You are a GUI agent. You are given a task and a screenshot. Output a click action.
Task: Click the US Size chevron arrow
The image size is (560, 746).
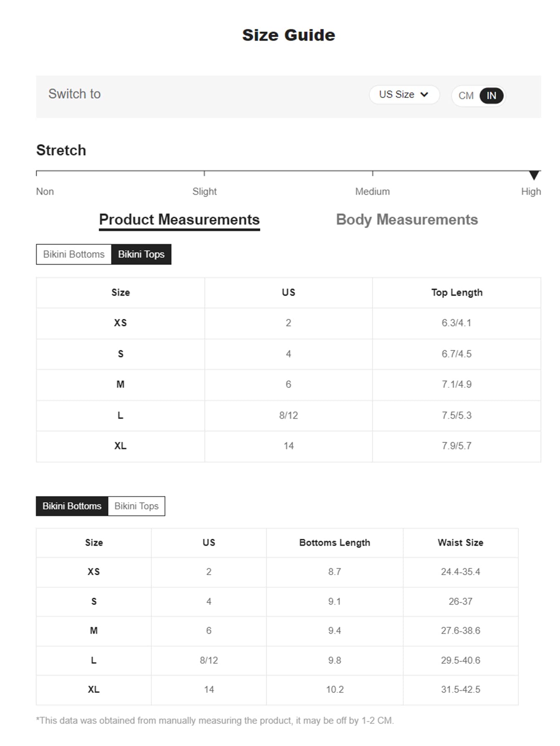(424, 94)
